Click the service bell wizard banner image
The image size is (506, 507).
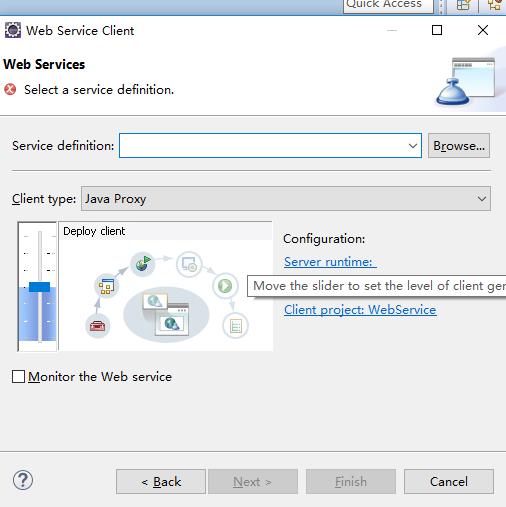click(466, 82)
